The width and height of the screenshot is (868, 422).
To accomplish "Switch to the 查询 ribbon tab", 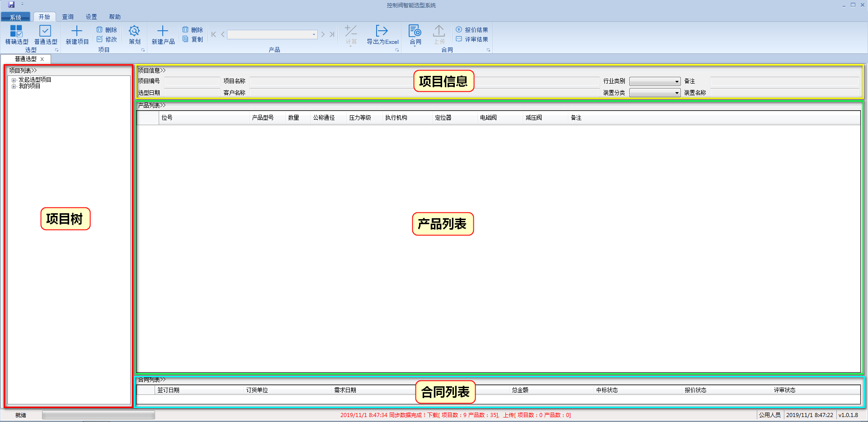I will pyautogui.click(x=68, y=17).
